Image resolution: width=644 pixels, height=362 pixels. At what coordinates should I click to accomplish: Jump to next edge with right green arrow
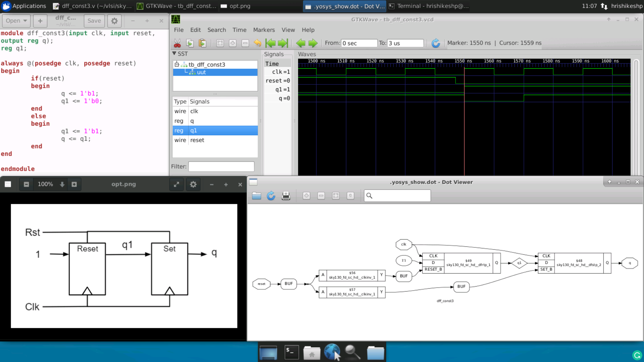(313, 43)
